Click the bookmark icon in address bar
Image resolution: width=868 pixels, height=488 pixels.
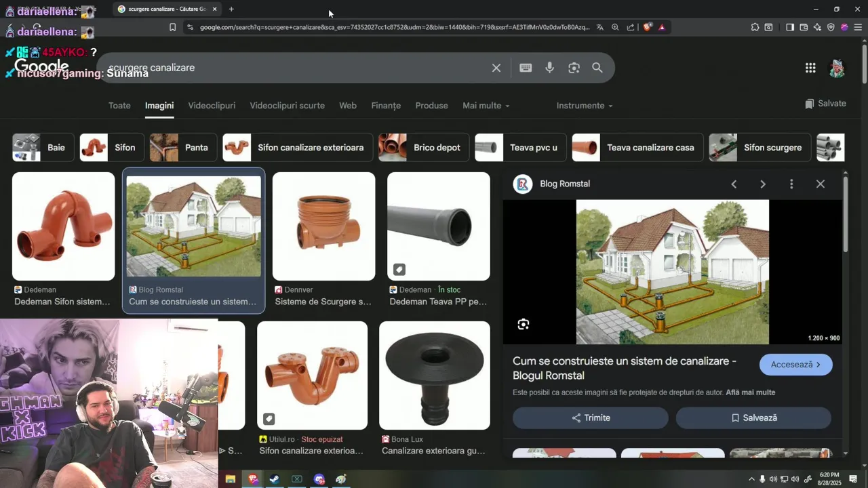point(172,27)
